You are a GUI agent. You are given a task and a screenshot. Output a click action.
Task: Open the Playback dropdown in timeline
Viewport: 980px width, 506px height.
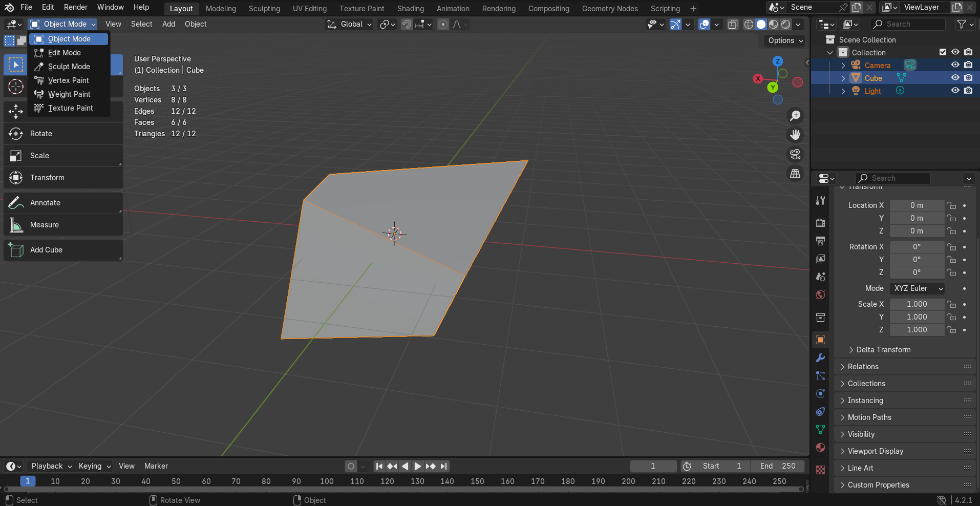point(51,466)
